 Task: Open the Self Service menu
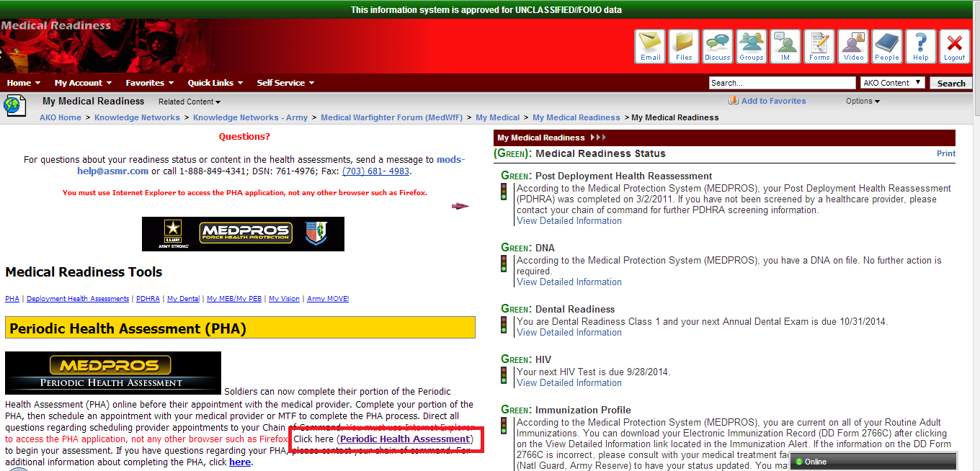click(285, 83)
